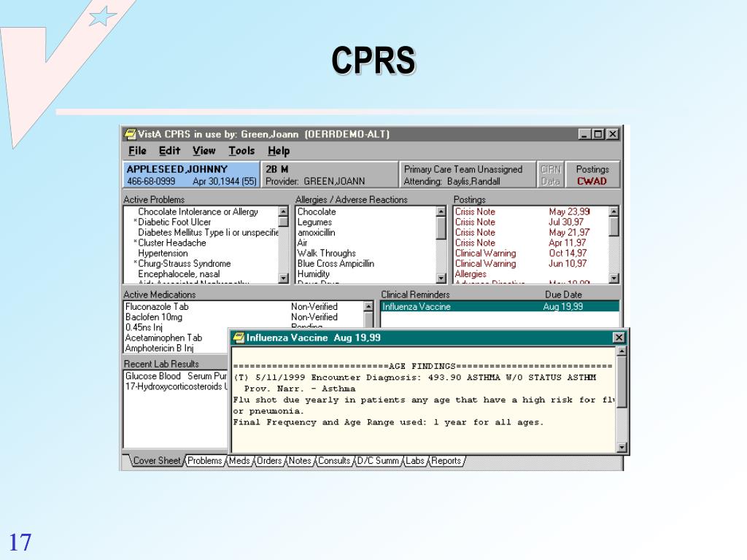Select the Cluster Headache problem

[172, 243]
